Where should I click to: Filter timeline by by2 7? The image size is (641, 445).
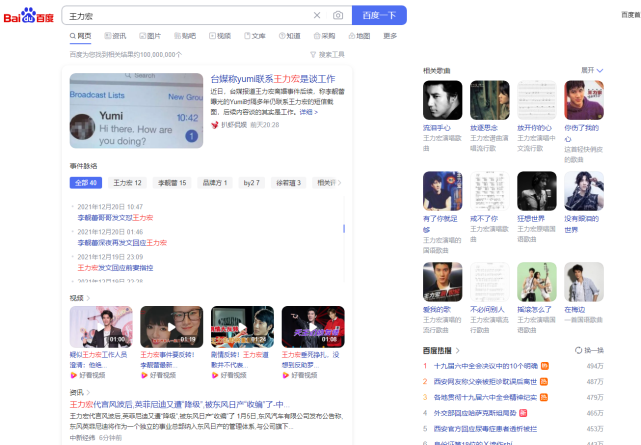[251, 183]
